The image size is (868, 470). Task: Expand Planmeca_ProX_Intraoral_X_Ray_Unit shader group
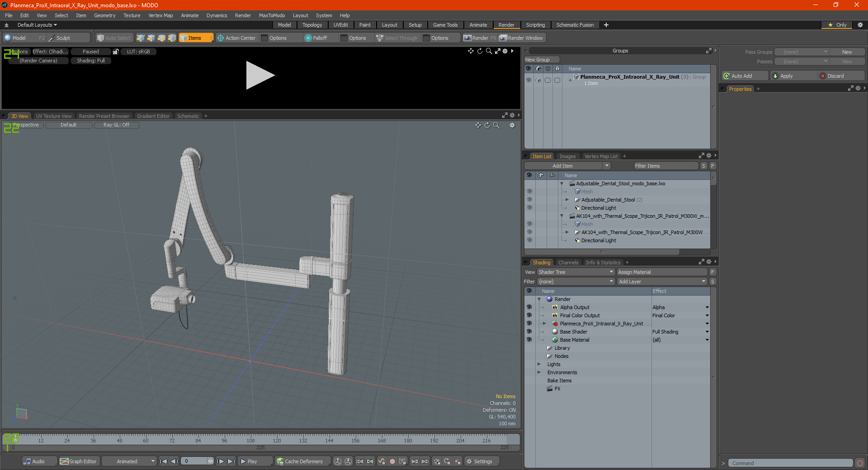544,324
